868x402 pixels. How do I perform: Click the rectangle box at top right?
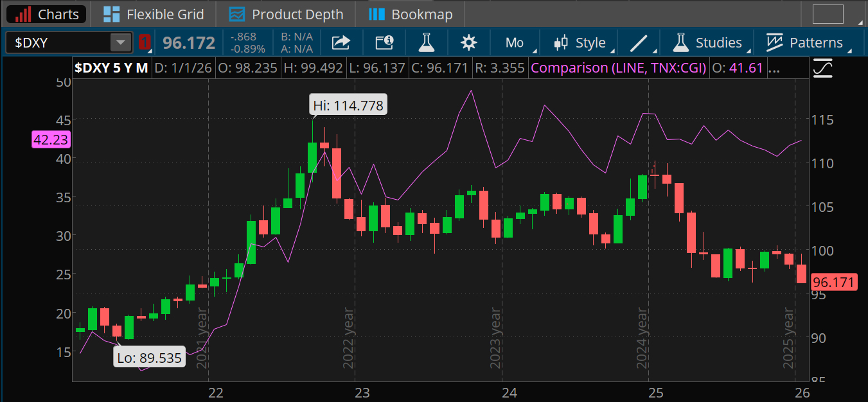(x=828, y=14)
